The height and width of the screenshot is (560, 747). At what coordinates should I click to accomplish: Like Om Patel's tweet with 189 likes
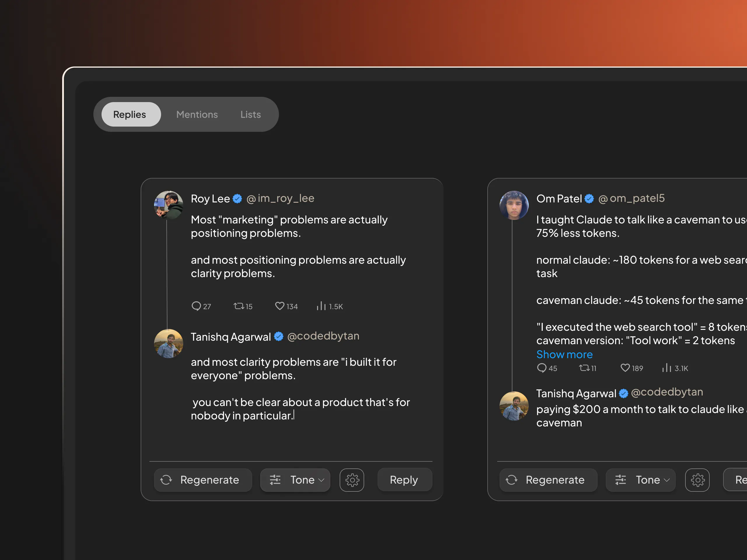point(625,368)
